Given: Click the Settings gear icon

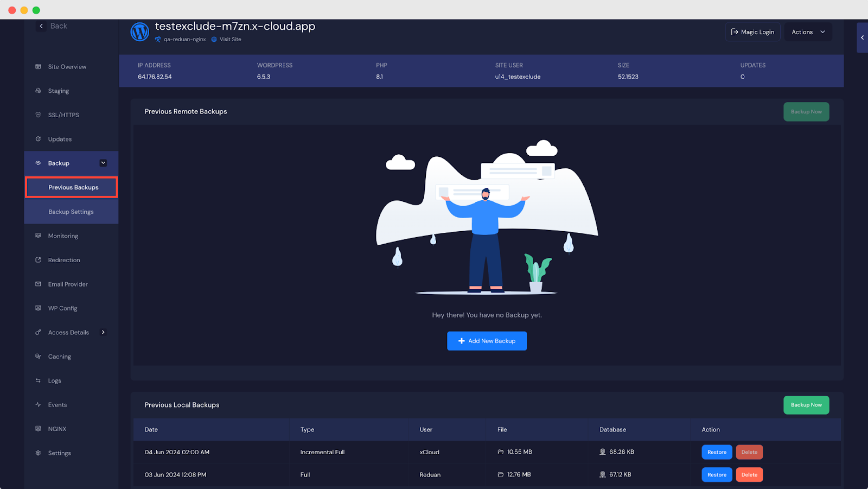Looking at the screenshot, I should click(x=37, y=453).
